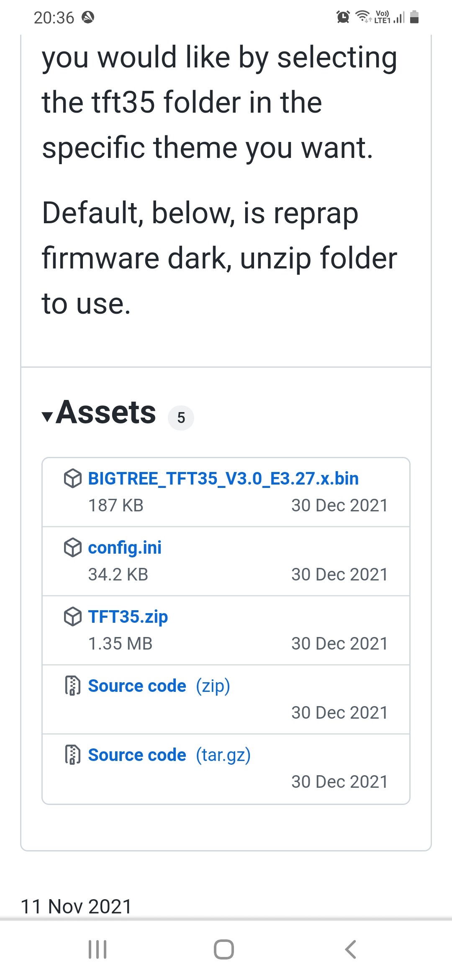452x980 pixels.
Task: Open the config.ini asset link
Action: point(125,548)
